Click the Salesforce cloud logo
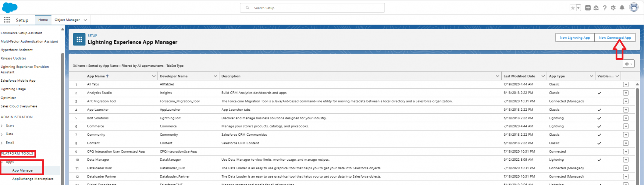 pos(10,7)
